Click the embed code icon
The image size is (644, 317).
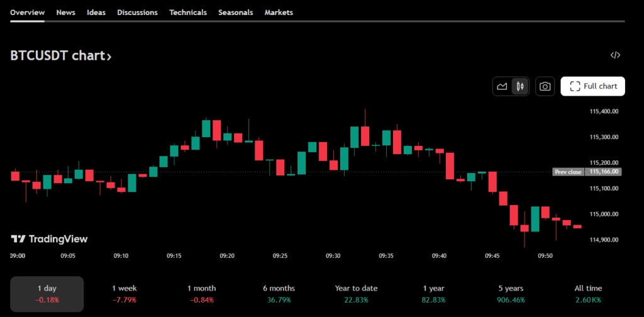(615, 55)
